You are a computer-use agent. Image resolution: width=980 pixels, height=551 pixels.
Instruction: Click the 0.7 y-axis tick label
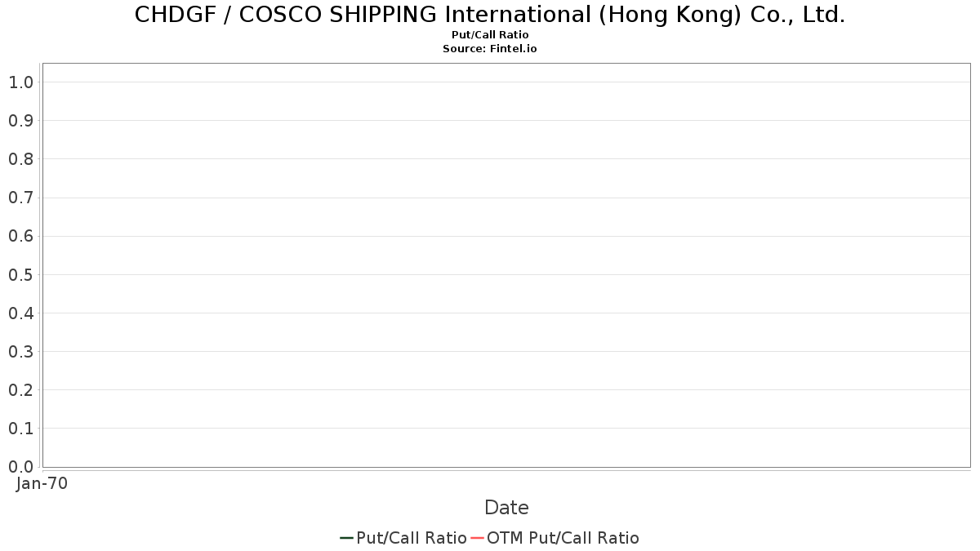(21, 198)
